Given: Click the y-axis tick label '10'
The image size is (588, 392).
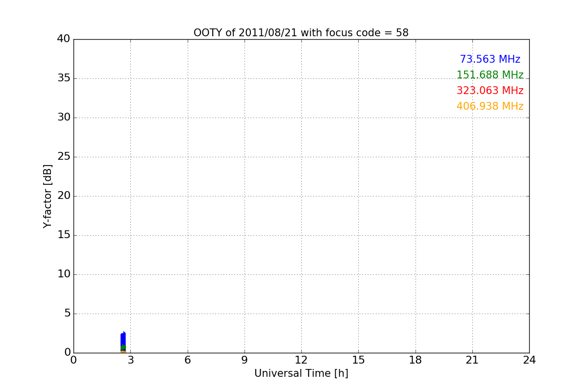Looking at the screenshot, I should 64,274.
